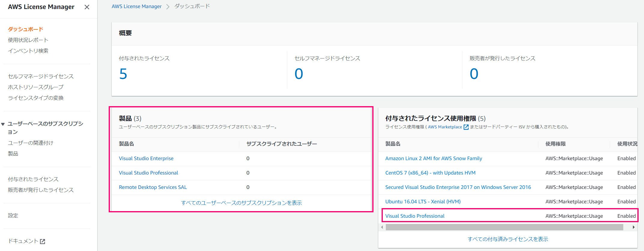Open Amazon Linux 2 AMI for AWS Snow Family
Image resolution: width=644 pixels, height=251 pixels.
tap(434, 158)
